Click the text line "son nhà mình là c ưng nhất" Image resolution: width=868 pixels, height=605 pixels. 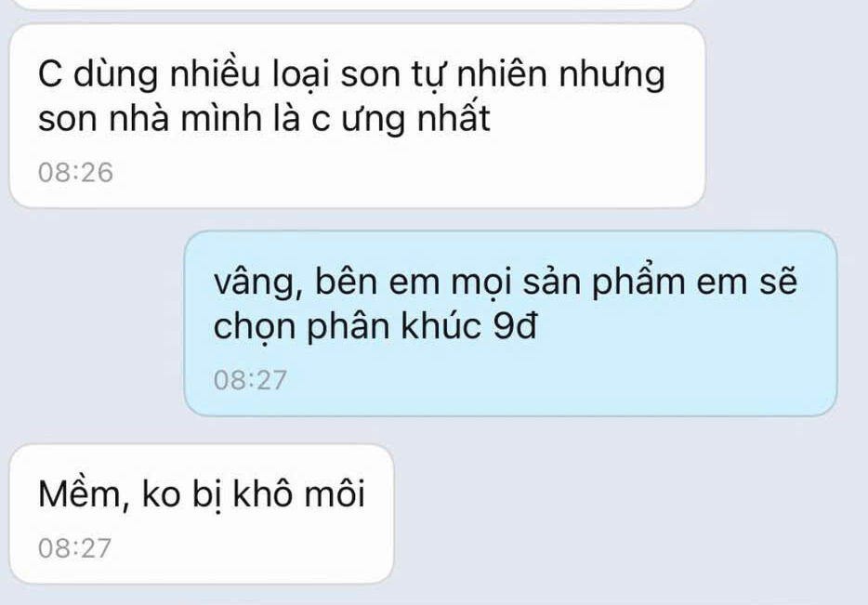pos(264,118)
